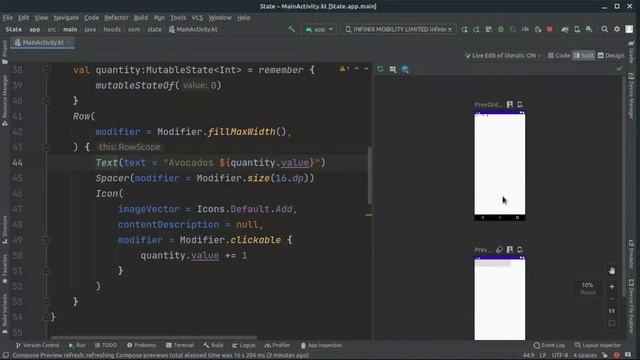The width and height of the screenshot is (640, 360).
Task: Click the second preview phone thumbnail
Action: point(500,298)
